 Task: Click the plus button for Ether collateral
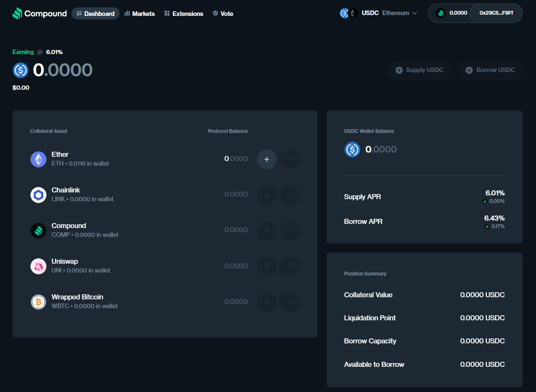(x=266, y=159)
